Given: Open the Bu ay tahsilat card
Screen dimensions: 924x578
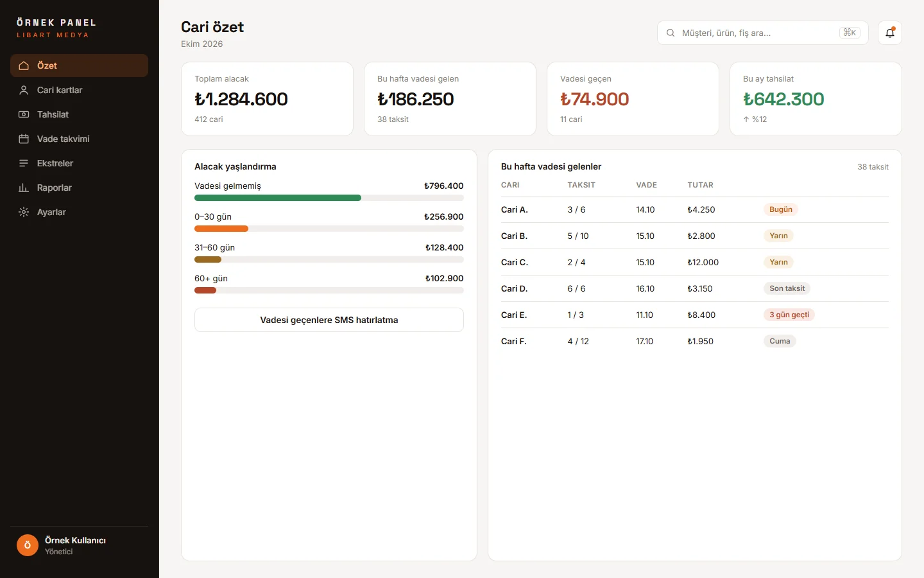Looking at the screenshot, I should pyautogui.click(x=816, y=99).
